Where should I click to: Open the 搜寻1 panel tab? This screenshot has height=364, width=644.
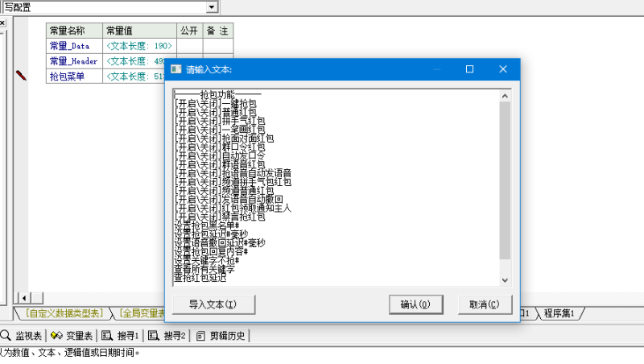click(x=120, y=336)
